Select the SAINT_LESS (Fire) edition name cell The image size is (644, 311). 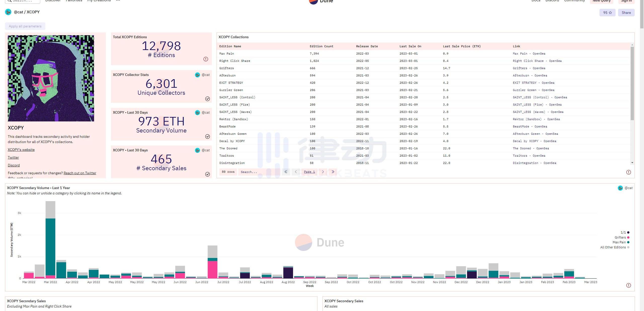coord(234,105)
